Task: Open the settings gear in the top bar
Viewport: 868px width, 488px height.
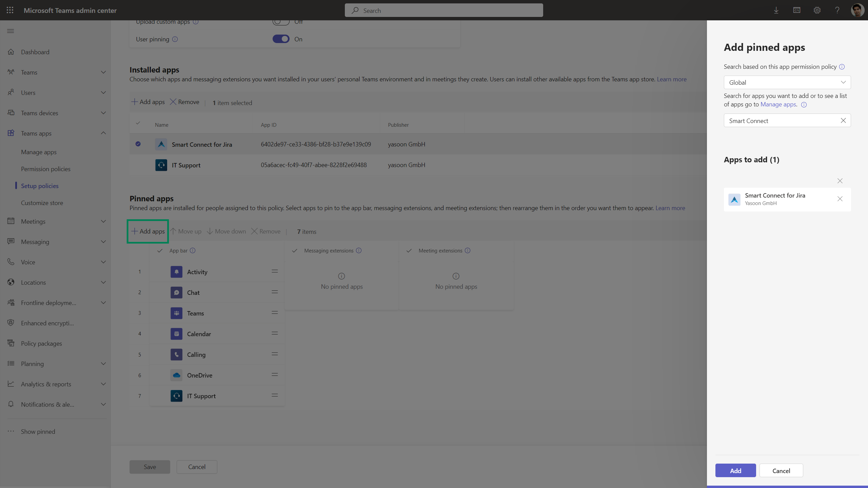Action: pos(817,10)
